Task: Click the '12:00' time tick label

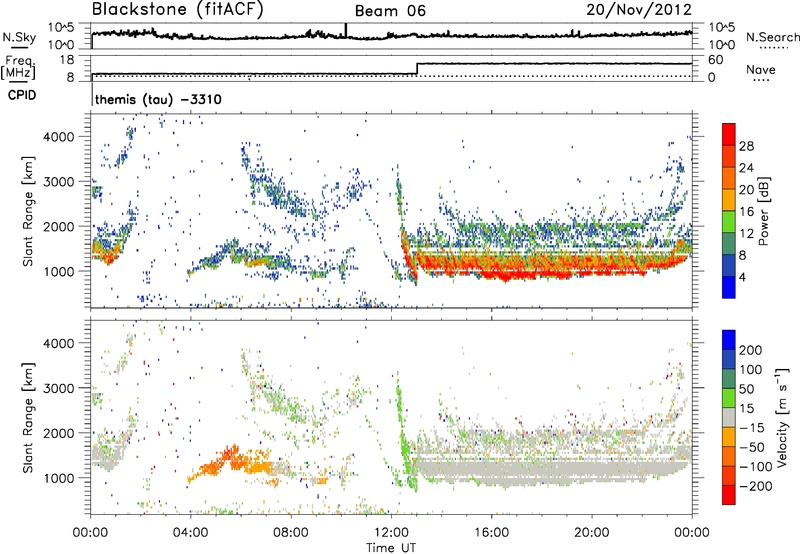Action: (391, 533)
